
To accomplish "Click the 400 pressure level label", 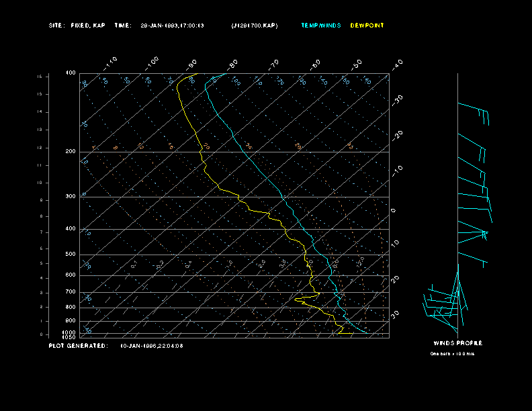I will coord(71,228).
